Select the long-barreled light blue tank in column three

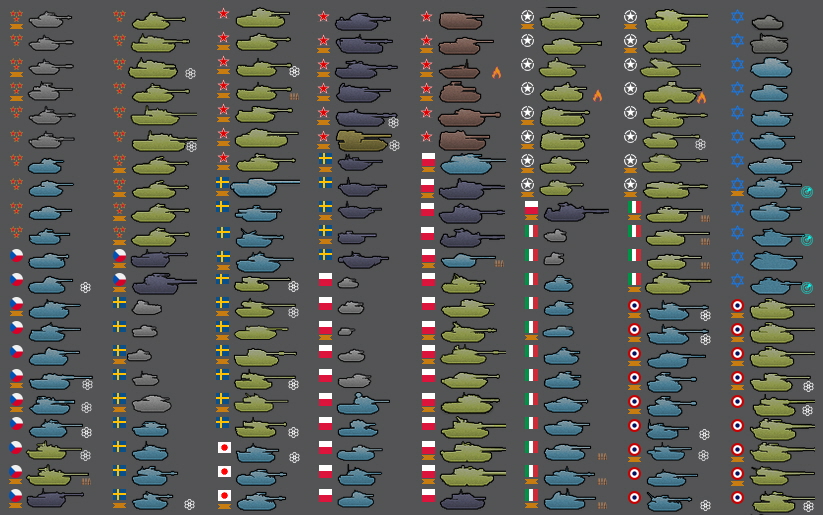pos(265,186)
